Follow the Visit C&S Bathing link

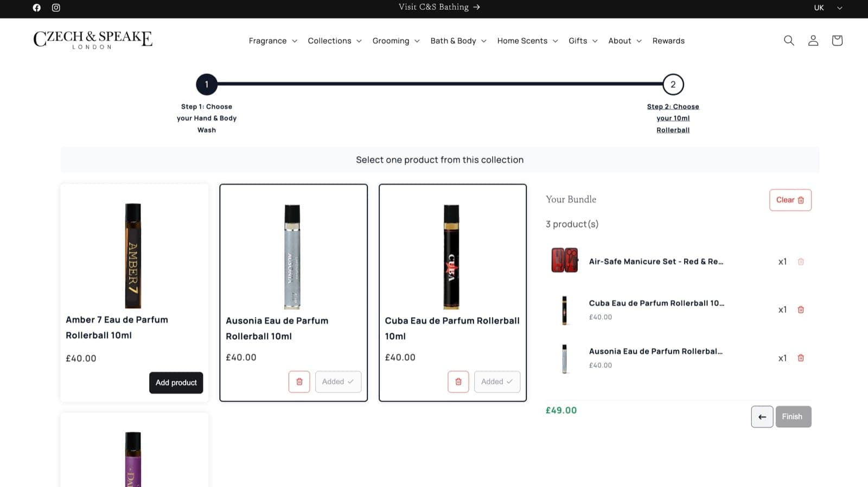[x=439, y=7]
